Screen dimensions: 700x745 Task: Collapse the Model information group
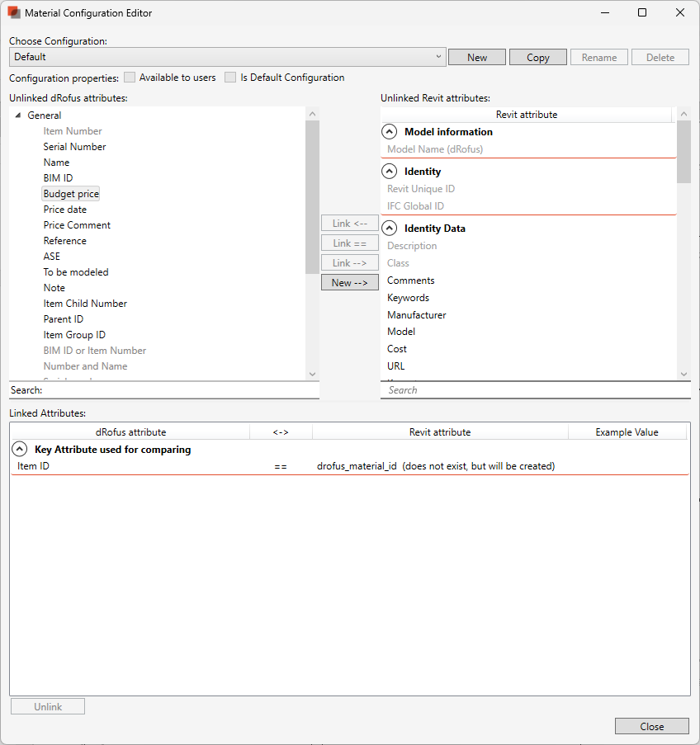[390, 132]
